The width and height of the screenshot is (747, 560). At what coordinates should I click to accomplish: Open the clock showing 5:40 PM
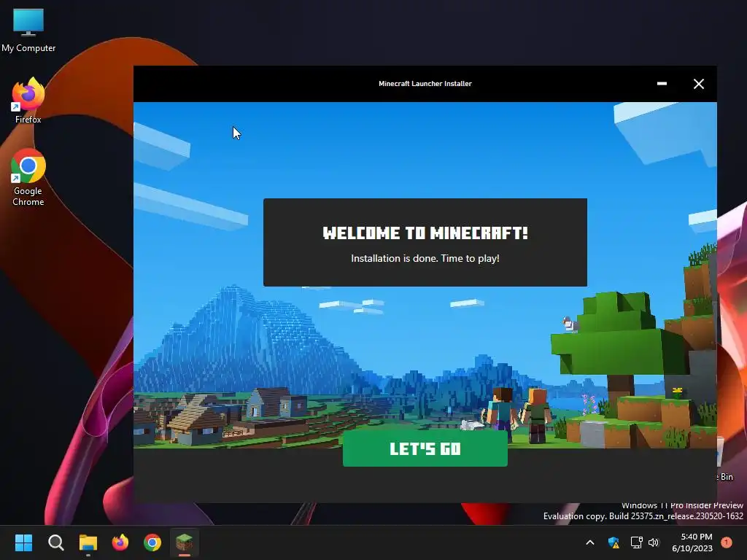coord(692,542)
